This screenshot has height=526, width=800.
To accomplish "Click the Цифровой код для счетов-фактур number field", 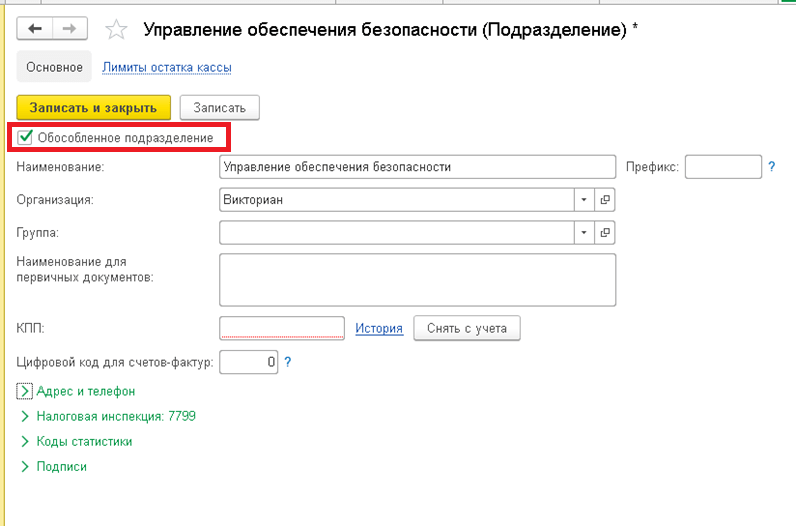I will [x=248, y=362].
